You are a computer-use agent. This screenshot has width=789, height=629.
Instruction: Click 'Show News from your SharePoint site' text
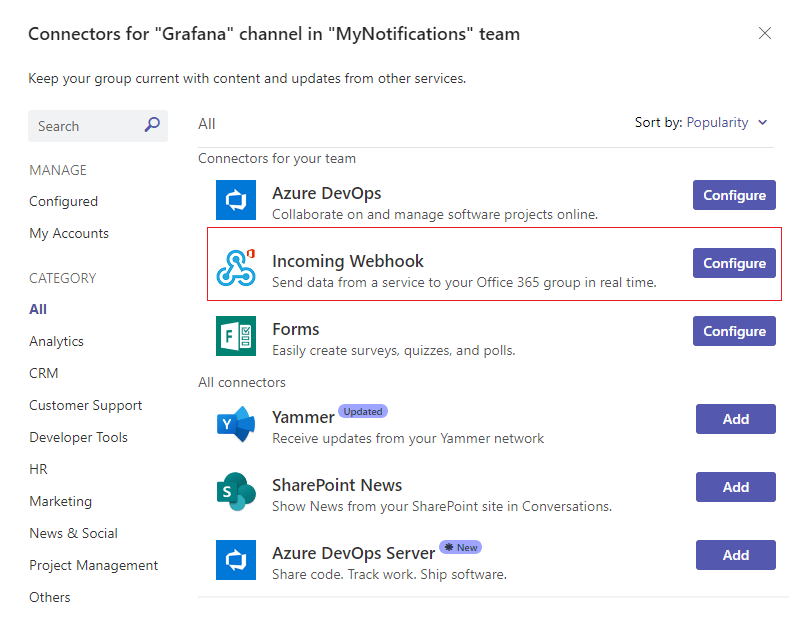442,507
